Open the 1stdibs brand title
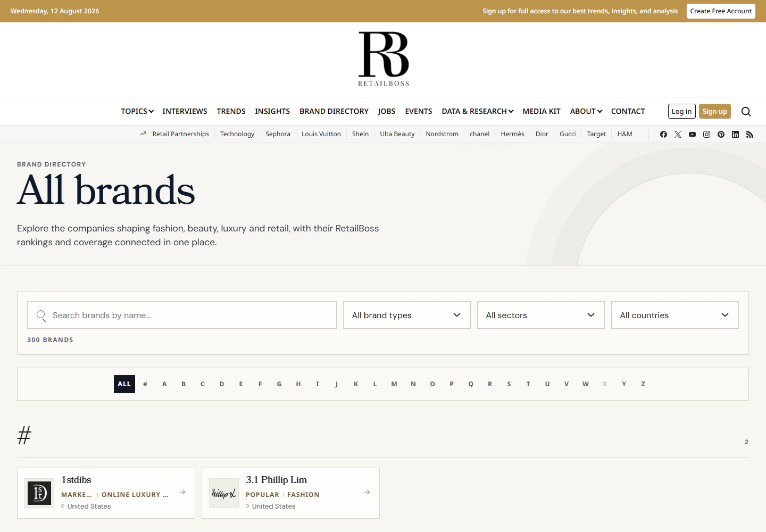Viewport: 766px width, 532px height. click(77, 480)
